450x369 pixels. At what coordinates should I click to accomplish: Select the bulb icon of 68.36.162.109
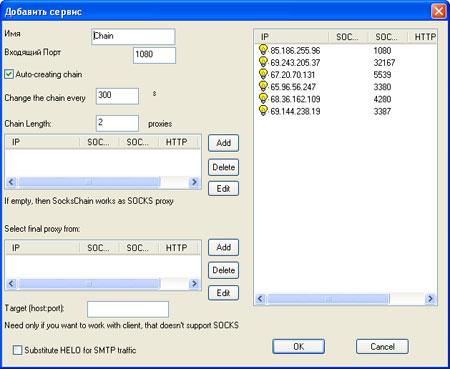point(263,99)
